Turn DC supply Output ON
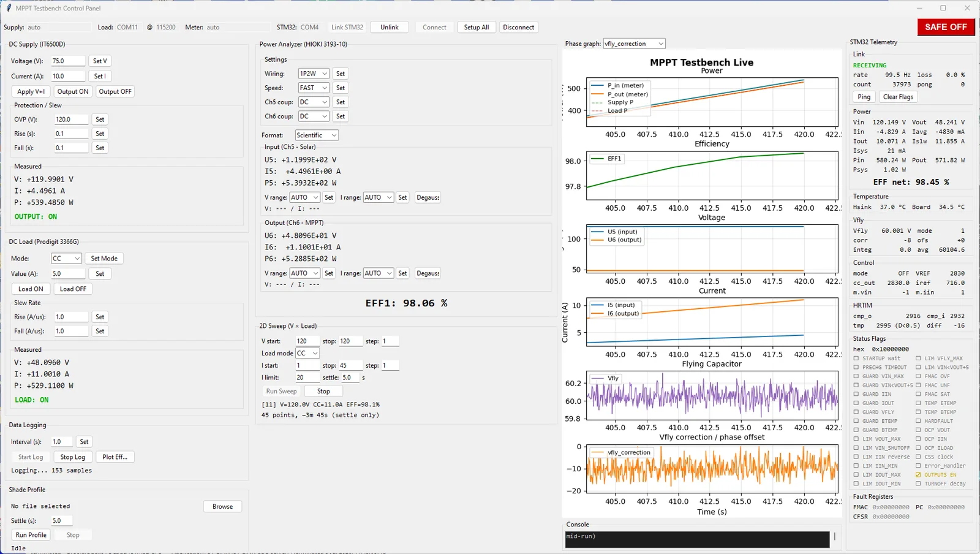The width and height of the screenshot is (980, 554). click(73, 91)
